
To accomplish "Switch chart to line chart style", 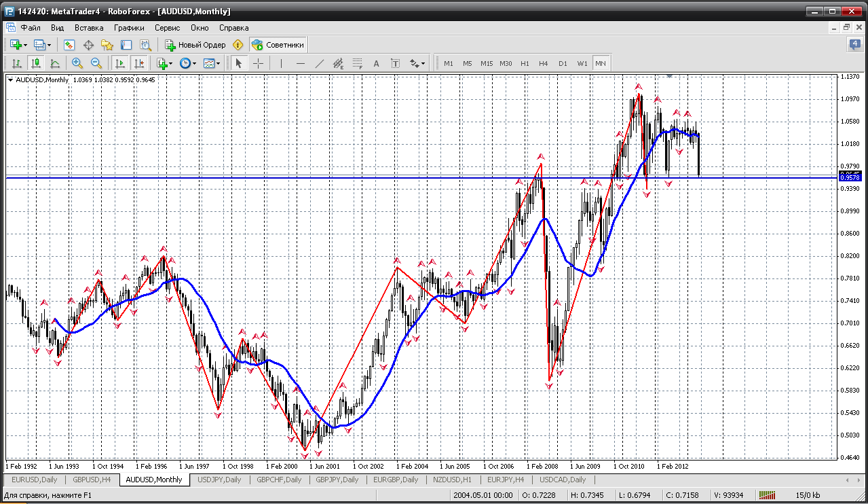I will click(x=55, y=63).
